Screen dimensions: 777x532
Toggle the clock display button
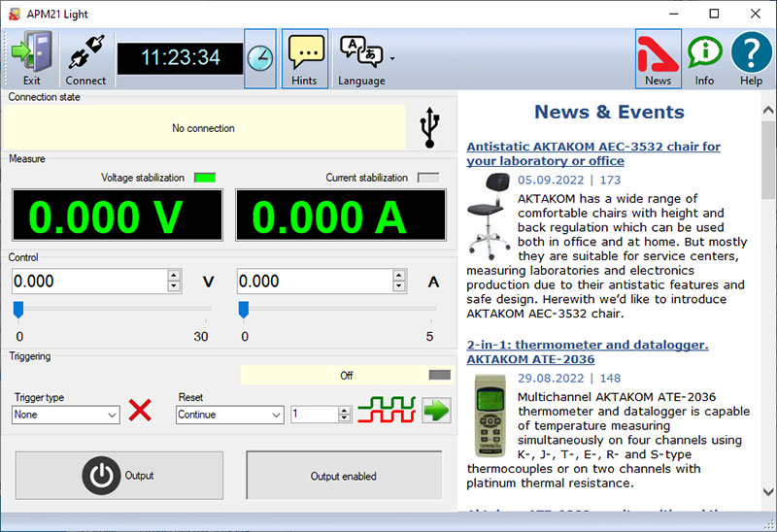pos(260,58)
